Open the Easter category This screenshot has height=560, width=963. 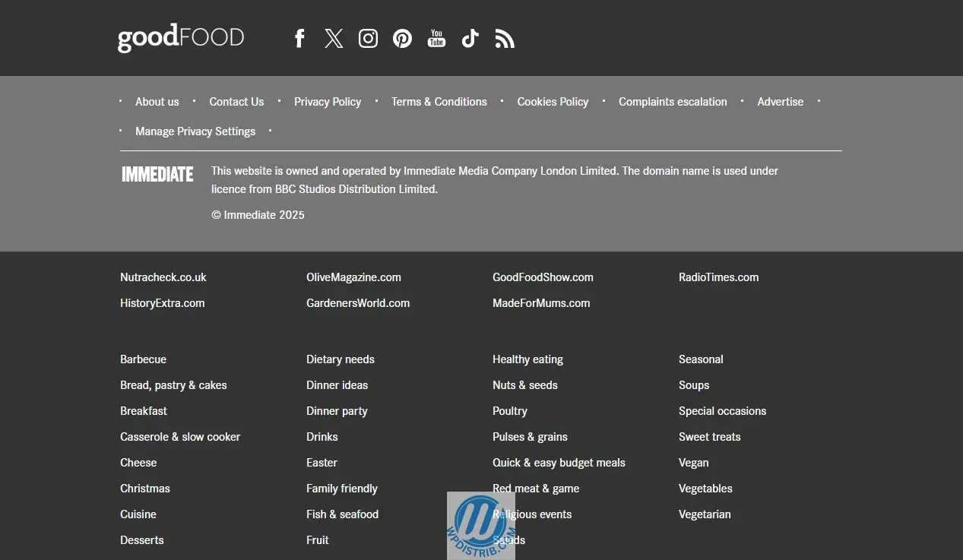(322, 463)
